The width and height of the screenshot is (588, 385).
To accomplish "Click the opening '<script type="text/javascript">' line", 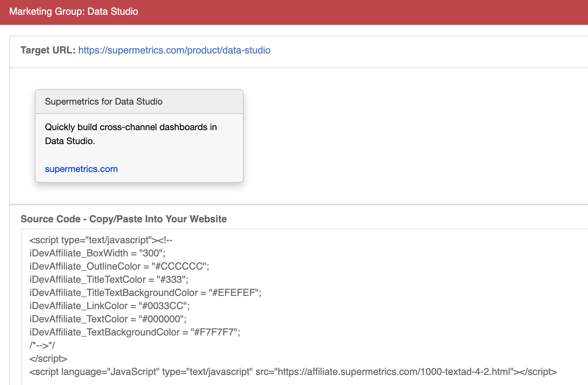I will pyautogui.click(x=101, y=240).
